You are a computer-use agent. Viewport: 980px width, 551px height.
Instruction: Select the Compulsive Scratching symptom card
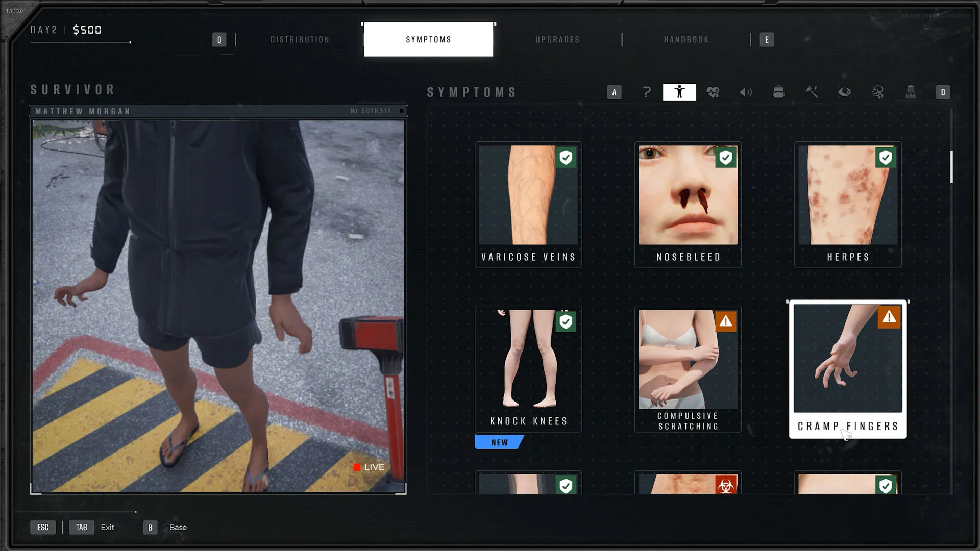(688, 369)
